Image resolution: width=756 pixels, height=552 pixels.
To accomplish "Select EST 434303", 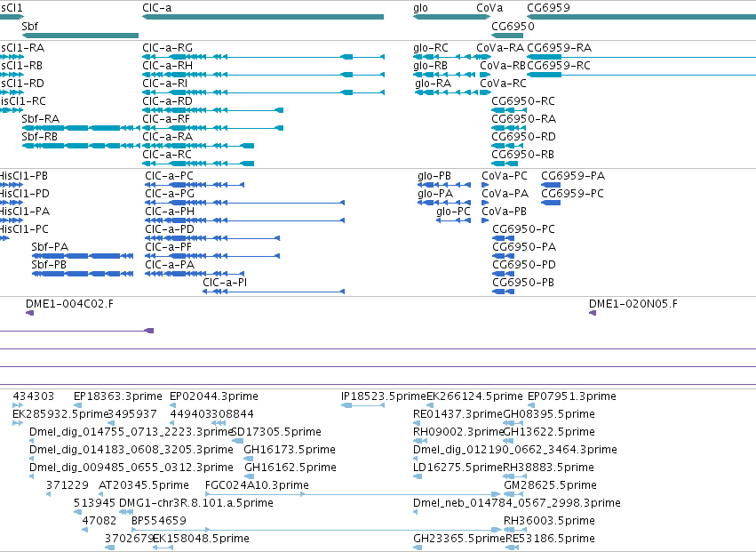I will (18, 405).
